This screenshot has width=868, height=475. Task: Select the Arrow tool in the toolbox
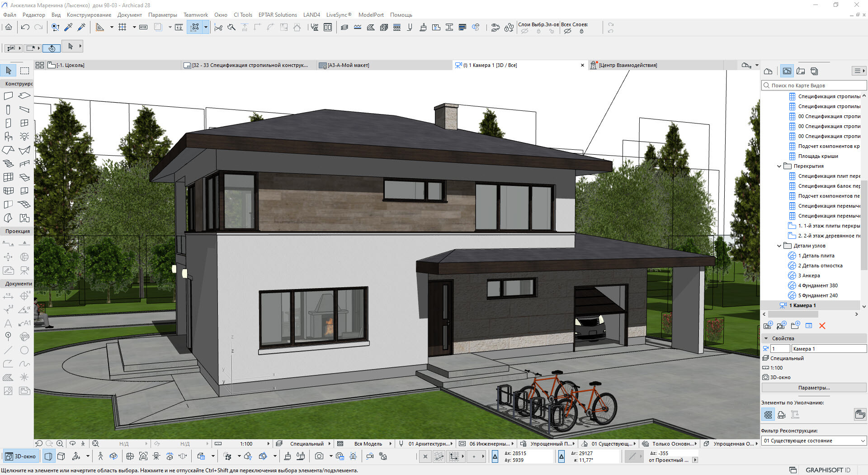tap(9, 71)
